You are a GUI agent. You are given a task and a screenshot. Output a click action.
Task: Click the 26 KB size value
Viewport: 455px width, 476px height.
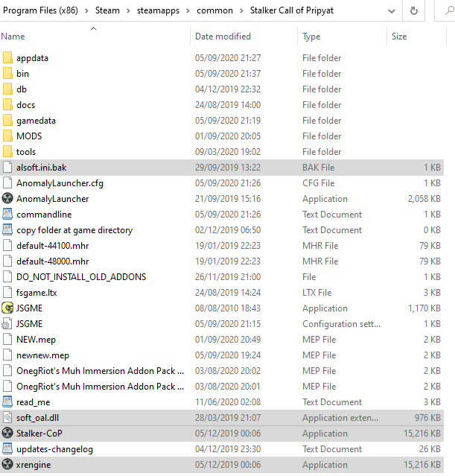pos(430,449)
